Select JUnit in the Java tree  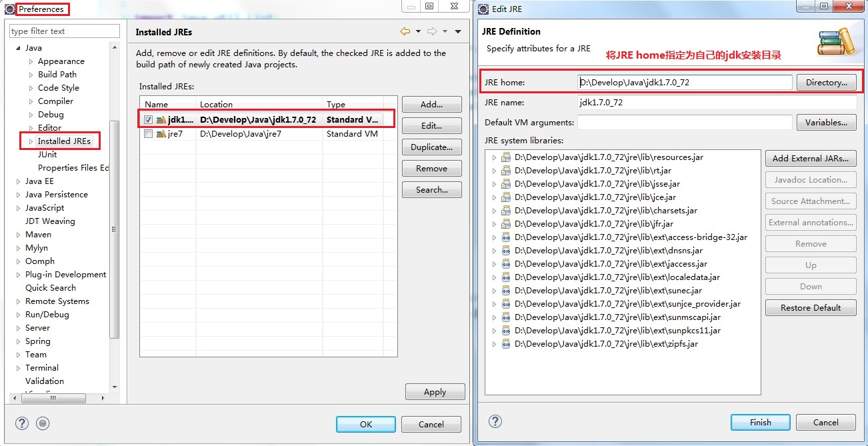[47, 155]
